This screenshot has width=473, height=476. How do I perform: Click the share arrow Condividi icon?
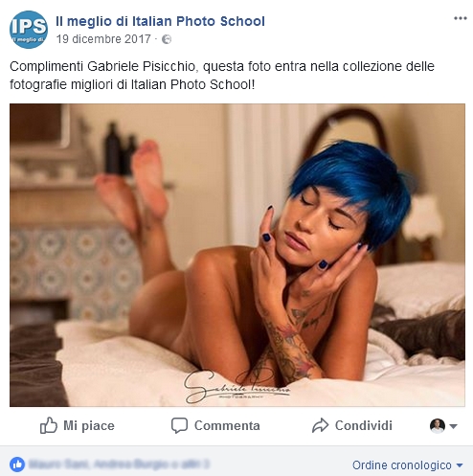click(x=320, y=425)
